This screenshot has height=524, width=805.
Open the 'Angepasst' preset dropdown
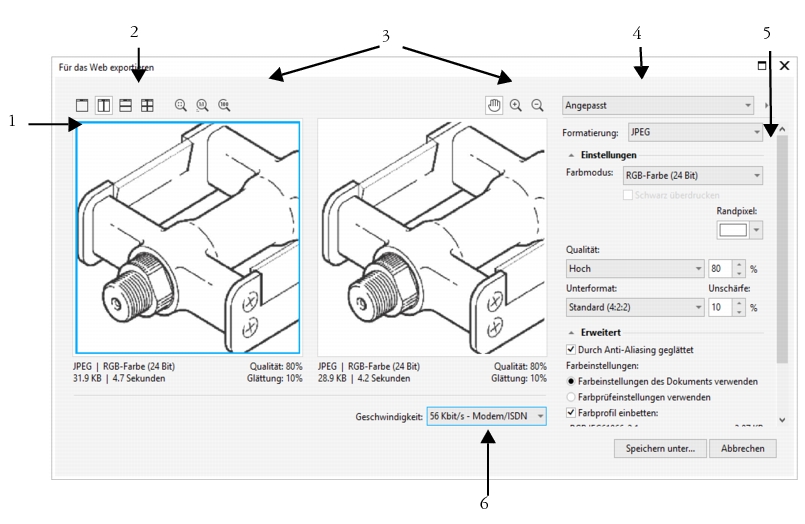coord(657,104)
